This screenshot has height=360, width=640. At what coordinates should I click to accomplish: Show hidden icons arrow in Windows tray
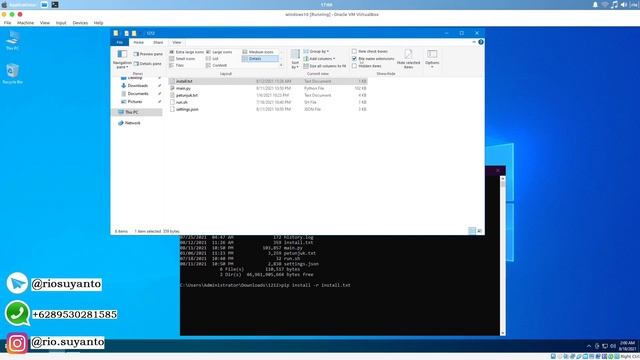point(589,346)
